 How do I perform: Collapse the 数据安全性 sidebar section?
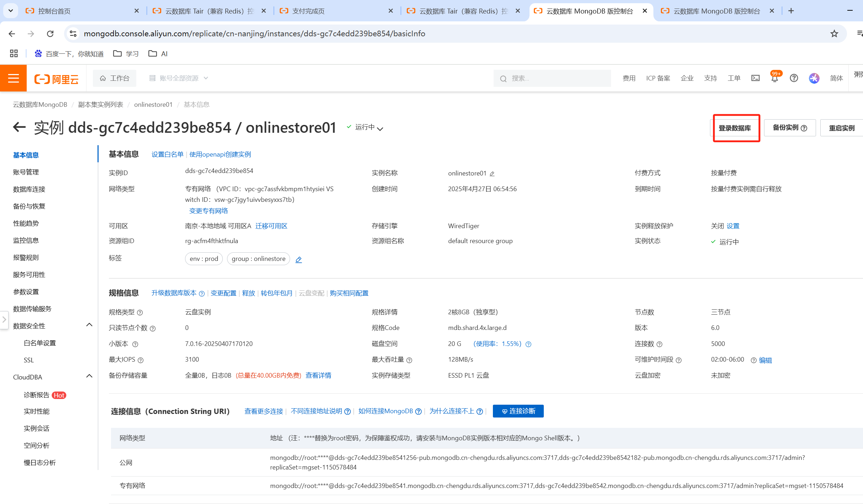[x=89, y=325]
